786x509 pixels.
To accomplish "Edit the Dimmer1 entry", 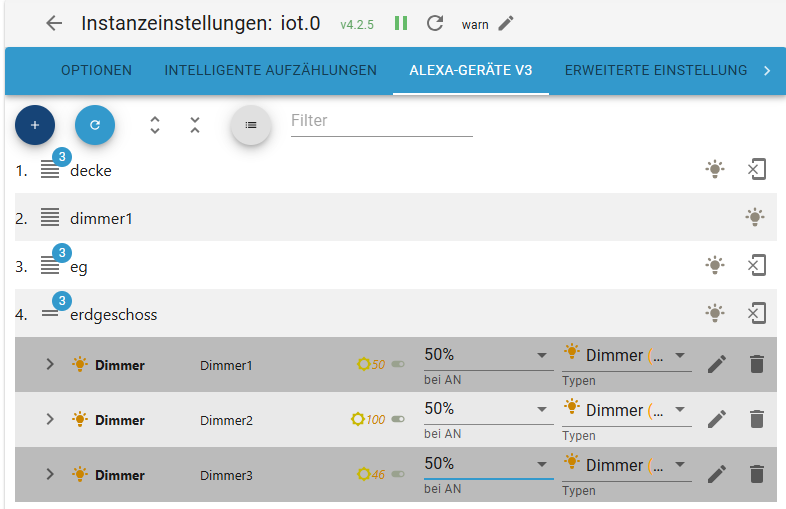I will click(716, 365).
